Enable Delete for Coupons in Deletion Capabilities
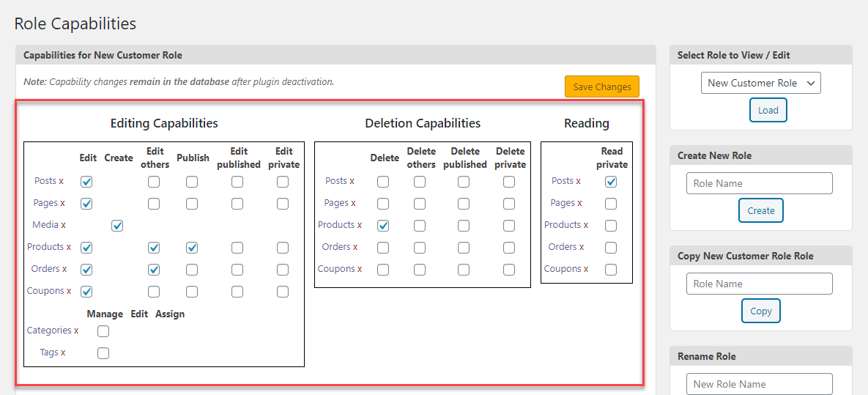This screenshot has width=868, height=395. point(383,270)
